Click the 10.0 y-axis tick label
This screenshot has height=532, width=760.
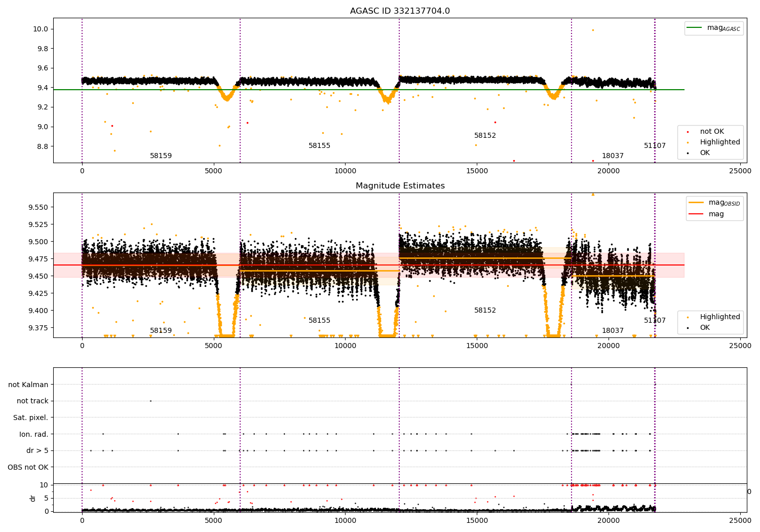coord(41,29)
